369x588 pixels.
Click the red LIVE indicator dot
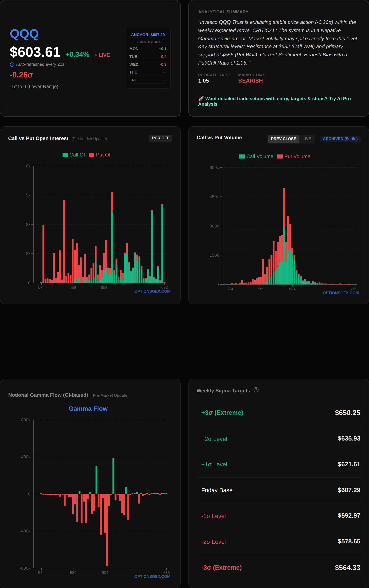click(96, 55)
